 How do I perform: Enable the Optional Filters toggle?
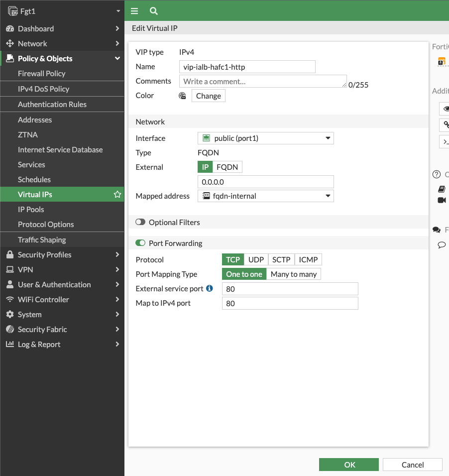pos(140,222)
